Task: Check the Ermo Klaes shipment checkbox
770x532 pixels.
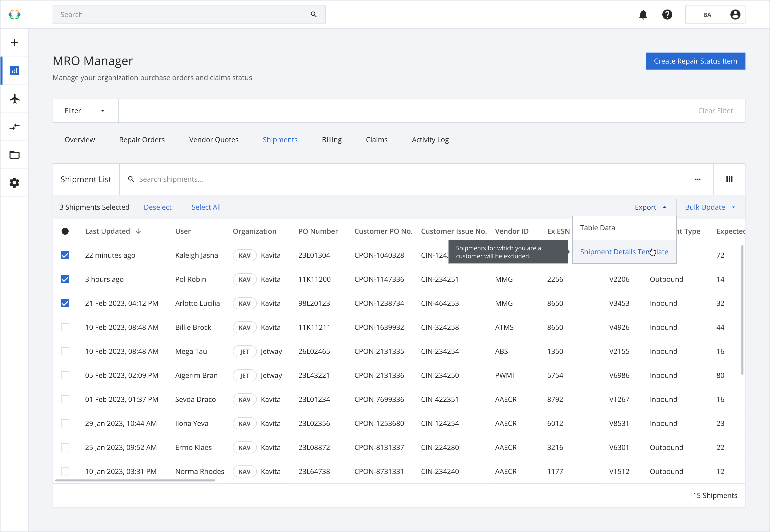Action: (x=65, y=447)
